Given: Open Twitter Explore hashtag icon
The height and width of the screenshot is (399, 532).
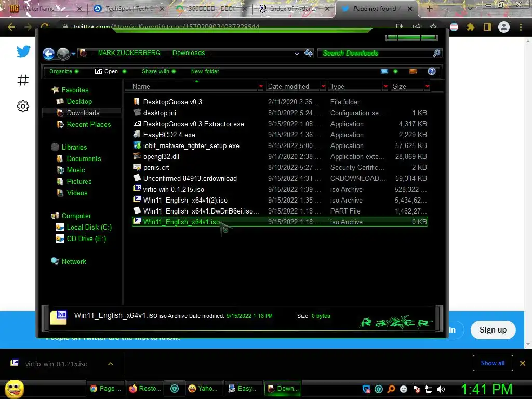Looking at the screenshot, I should [x=23, y=80].
